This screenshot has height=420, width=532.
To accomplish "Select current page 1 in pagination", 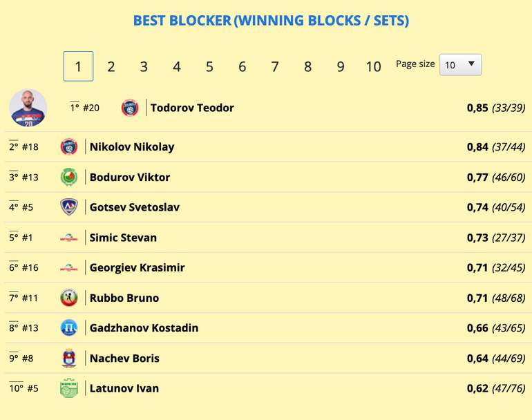I will pyautogui.click(x=78, y=66).
